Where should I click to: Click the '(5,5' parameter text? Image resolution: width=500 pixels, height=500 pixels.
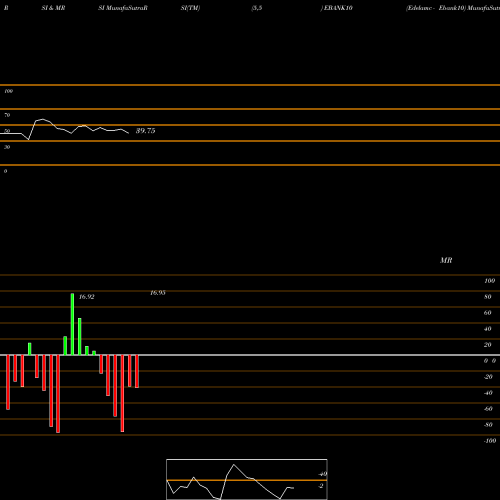[x=257, y=8]
